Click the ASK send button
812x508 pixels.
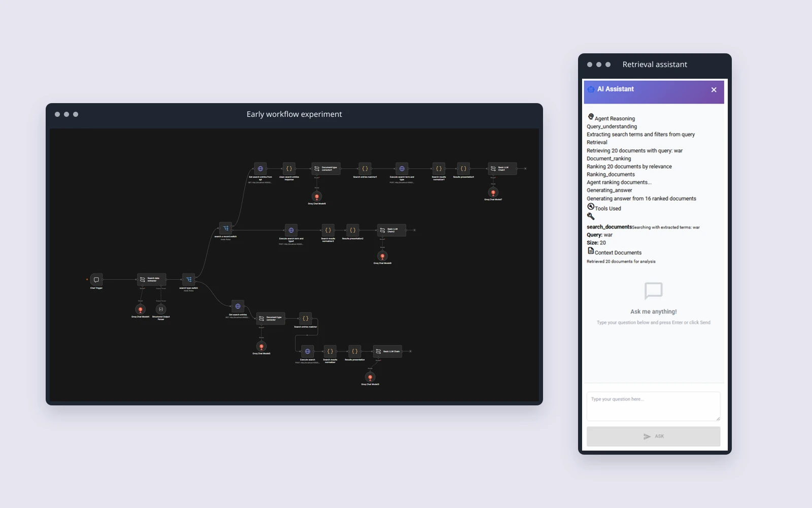point(654,436)
